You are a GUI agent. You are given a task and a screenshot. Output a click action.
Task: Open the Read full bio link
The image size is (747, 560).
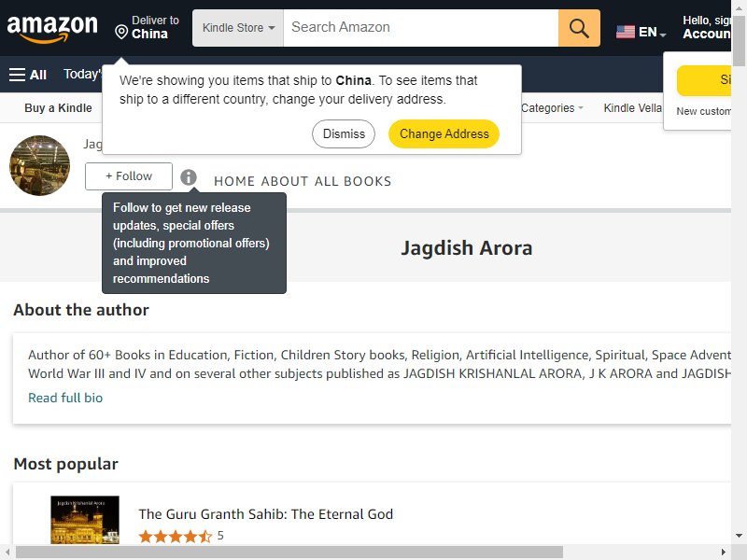[x=65, y=398]
